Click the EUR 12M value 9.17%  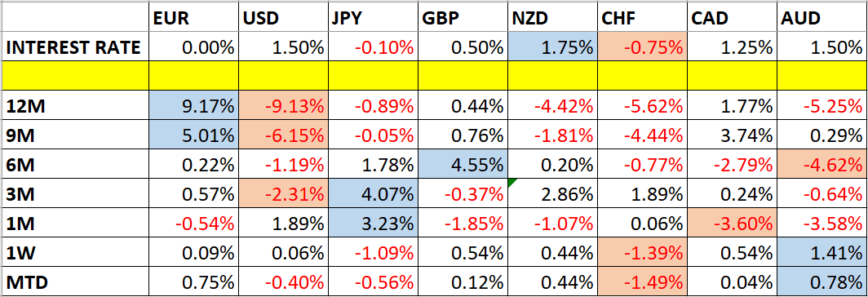pyautogui.click(x=194, y=104)
